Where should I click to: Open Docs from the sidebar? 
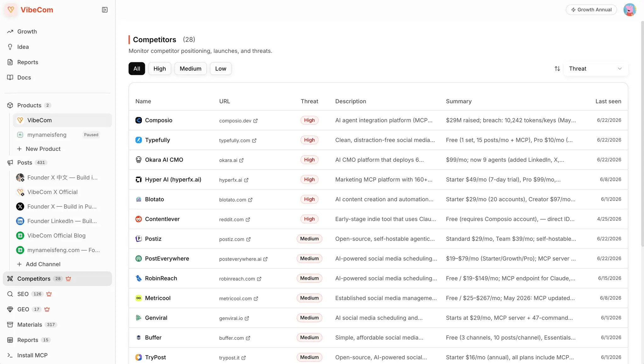tap(24, 78)
